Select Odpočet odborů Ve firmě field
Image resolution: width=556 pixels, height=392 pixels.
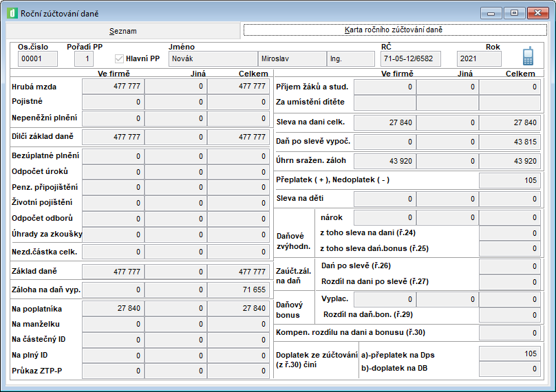(113, 219)
